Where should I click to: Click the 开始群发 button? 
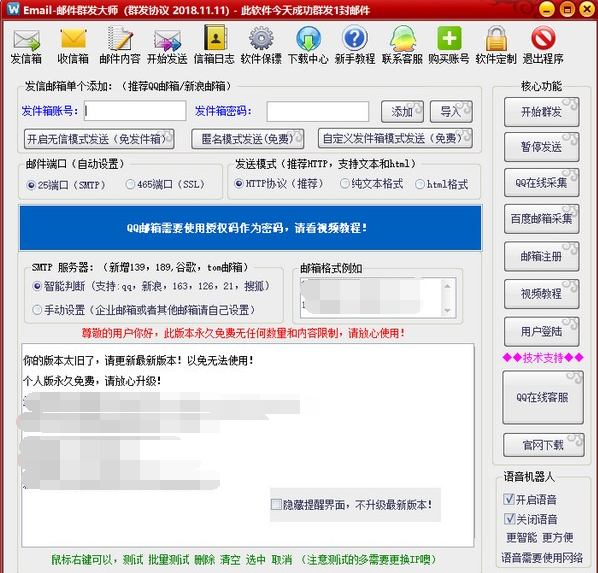[x=542, y=112]
